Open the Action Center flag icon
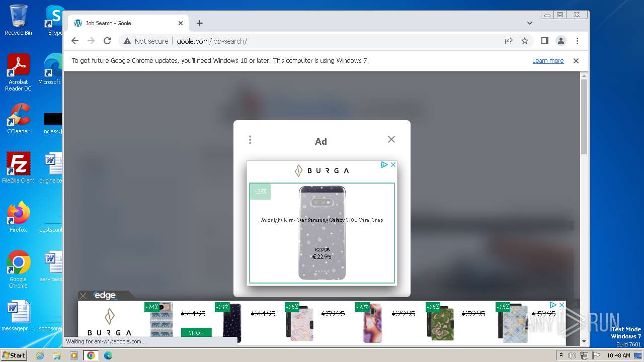The width and height of the screenshot is (644, 362). point(595,355)
